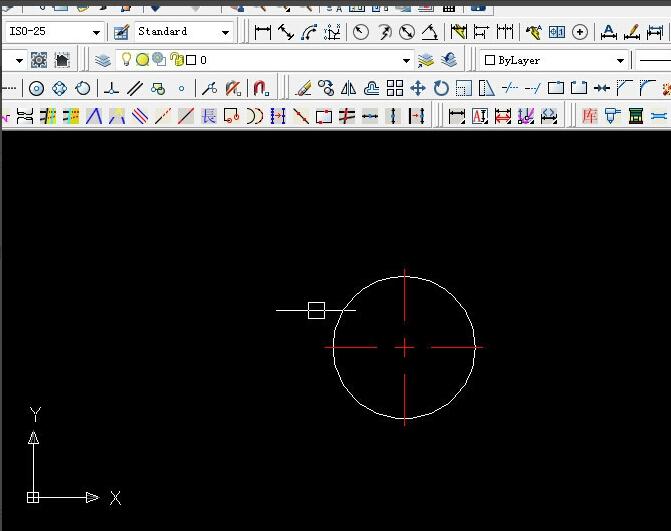Image resolution: width=671 pixels, height=531 pixels.
Task: Open the ByLayer color dropdown
Action: pos(621,60)
